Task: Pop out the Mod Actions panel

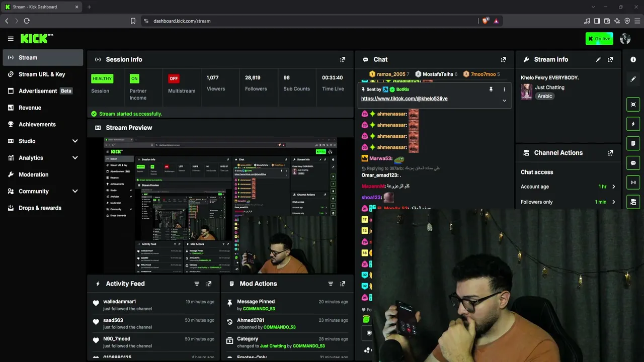Action: click(x=343, y=284)
